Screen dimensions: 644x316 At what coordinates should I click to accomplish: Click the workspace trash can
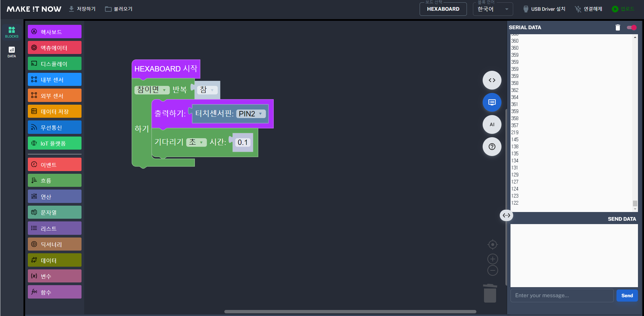[x=490, y=293]
